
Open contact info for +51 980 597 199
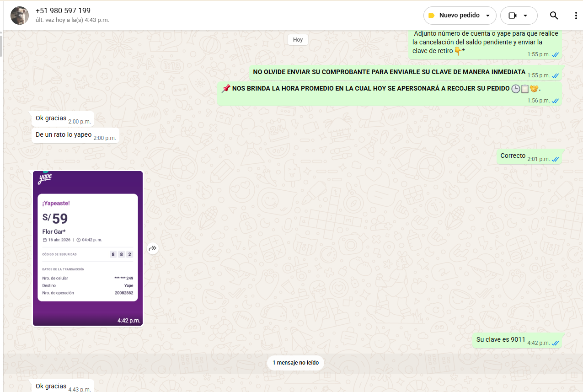(63, 11)
